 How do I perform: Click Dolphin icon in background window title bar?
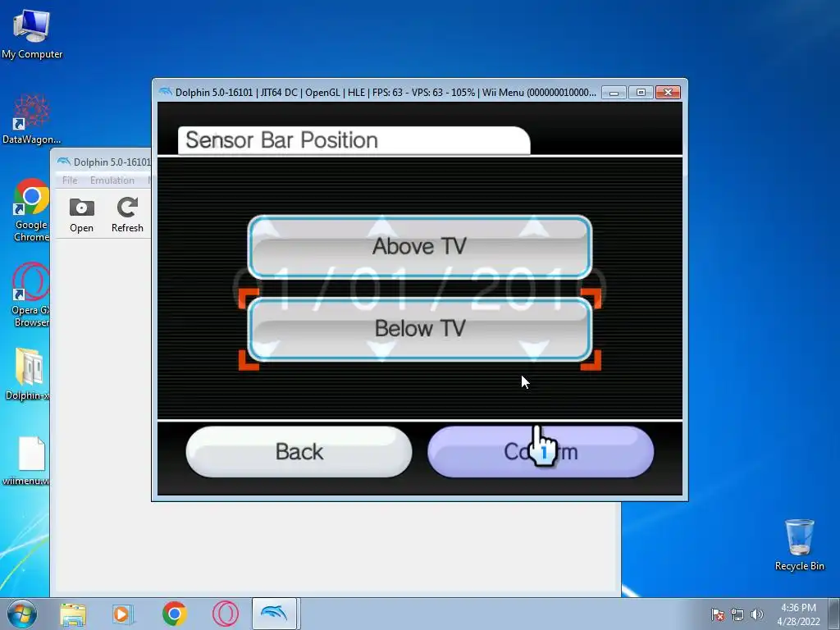tap(64, 162)
